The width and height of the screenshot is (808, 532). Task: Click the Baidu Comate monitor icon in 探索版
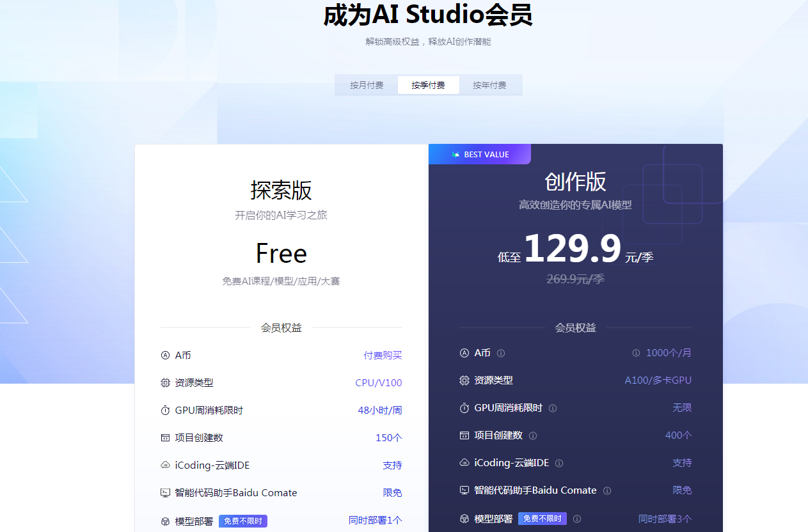tap(165, 493)
